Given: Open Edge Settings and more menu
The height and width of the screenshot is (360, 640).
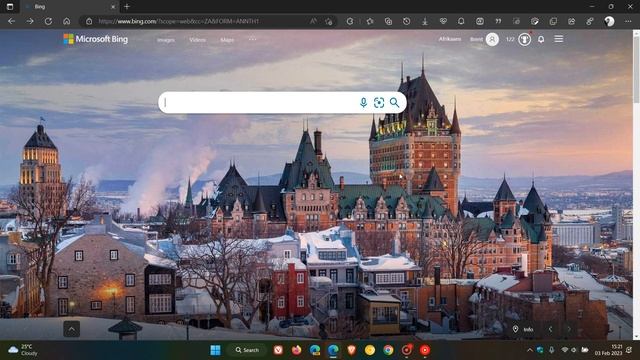Looking at the screenshot, I should (628, 21).
